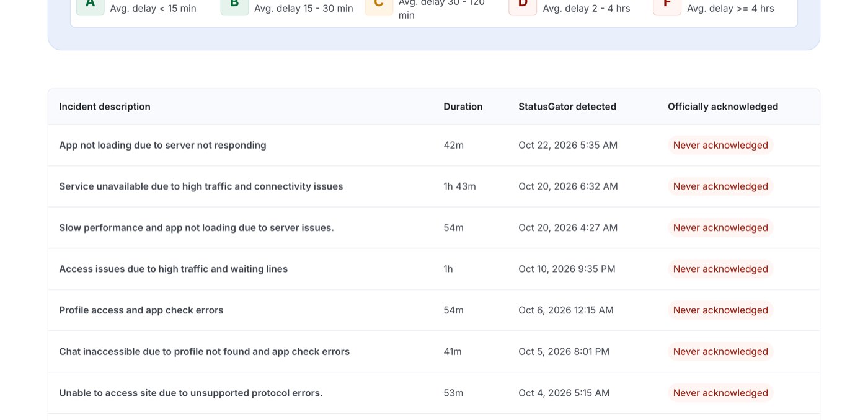Click 'Never acknowledged' badge for Oct 4 incident

coord(720,393)
